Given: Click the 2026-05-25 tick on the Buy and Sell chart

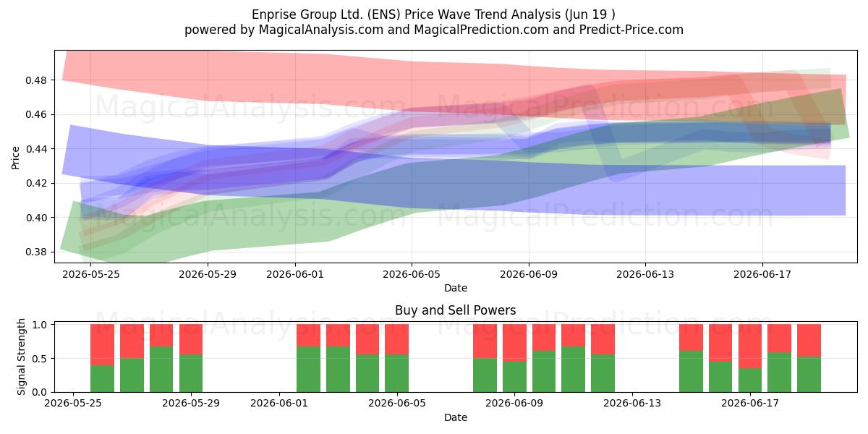Looking at the screenshot, I should click(x=73, y=404).
